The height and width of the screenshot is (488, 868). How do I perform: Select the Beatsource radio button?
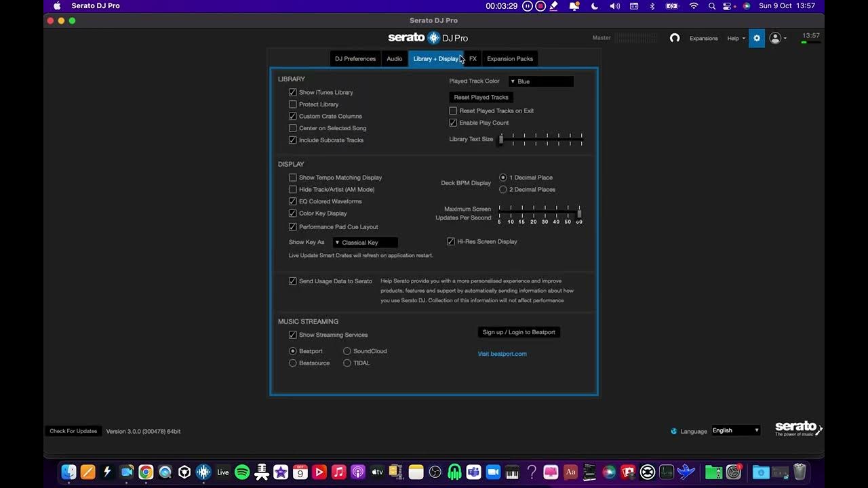pos(293,363)
